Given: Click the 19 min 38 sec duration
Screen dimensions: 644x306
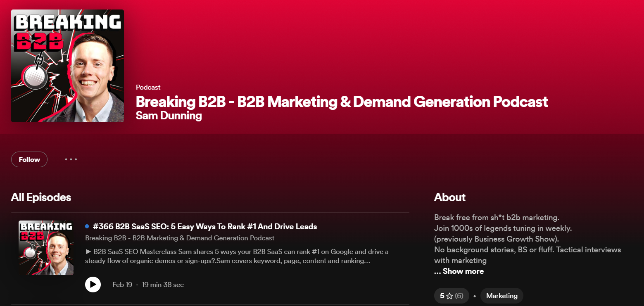Looking at the screenshot, I should pyautogui.click(x=163, y=285).
